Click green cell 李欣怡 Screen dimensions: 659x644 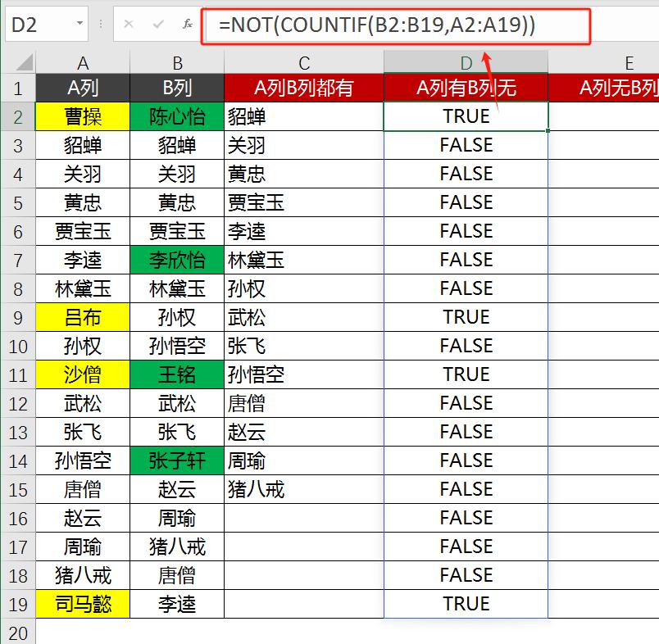pos(177,260)
